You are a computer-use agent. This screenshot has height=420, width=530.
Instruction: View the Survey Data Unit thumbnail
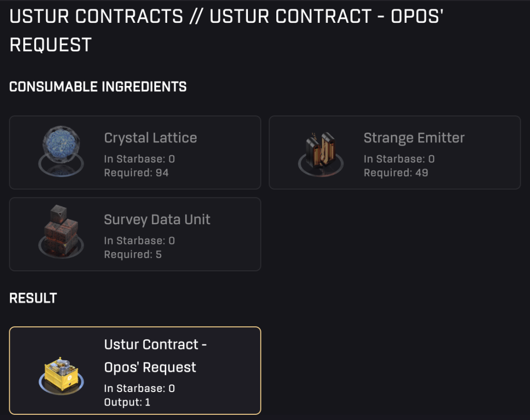(62, 231)
